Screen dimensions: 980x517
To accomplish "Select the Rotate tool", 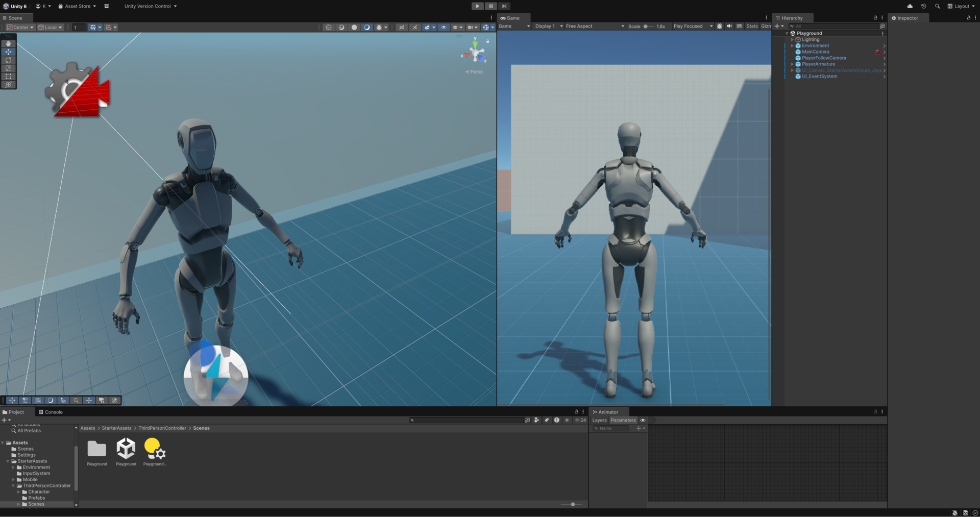I will (8, 60).
